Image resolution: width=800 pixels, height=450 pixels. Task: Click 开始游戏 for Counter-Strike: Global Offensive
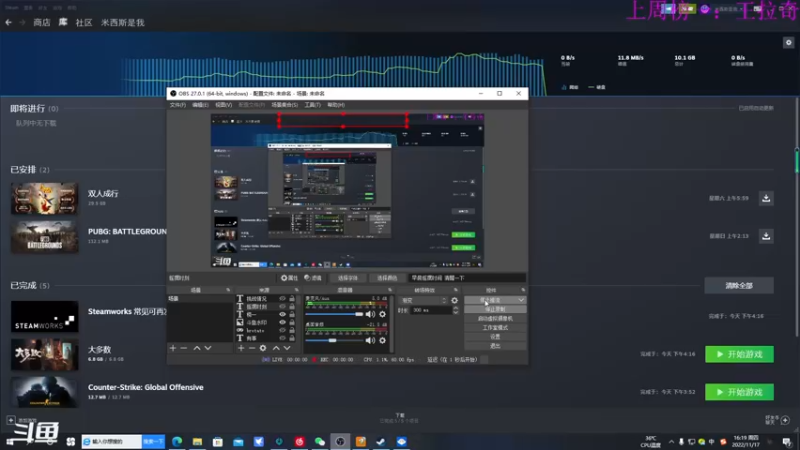coord(739,392)
